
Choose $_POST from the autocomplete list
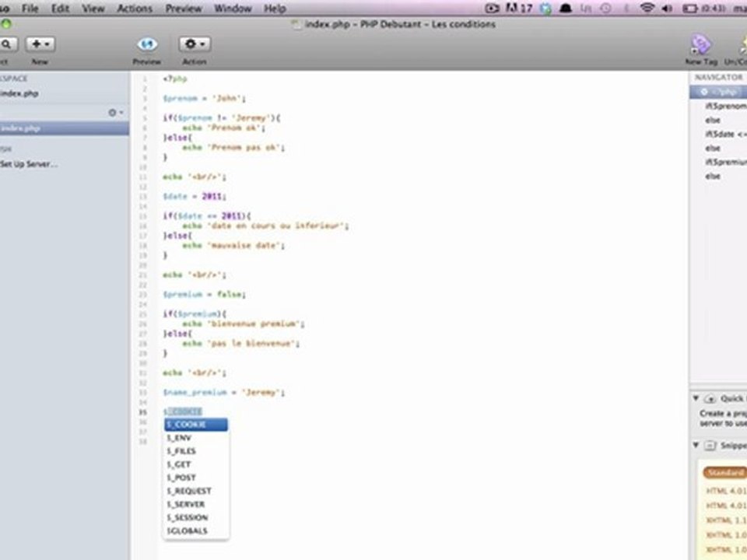pyautogui.click(x=196, y=478)
